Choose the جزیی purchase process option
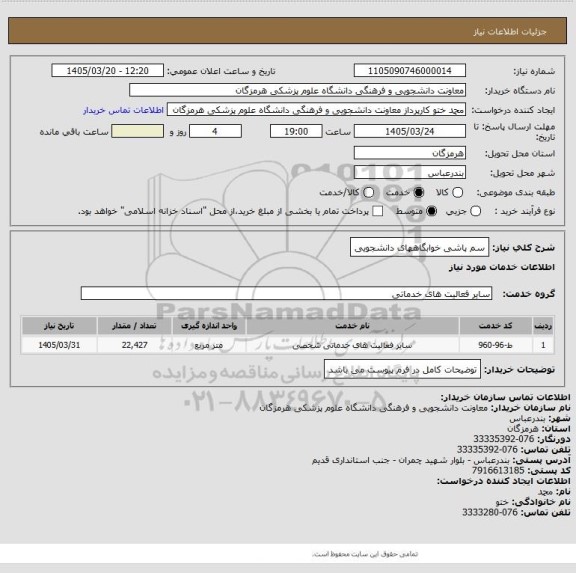This screenshot has height=573, width=576. (x=475, y=211)
